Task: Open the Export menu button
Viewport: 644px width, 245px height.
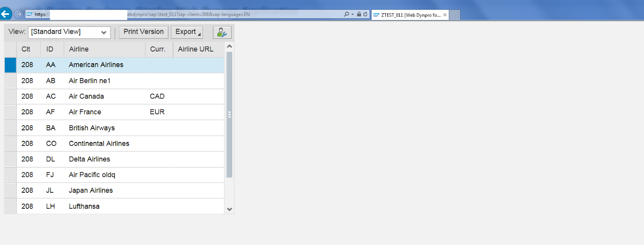Action: point(187,32)
